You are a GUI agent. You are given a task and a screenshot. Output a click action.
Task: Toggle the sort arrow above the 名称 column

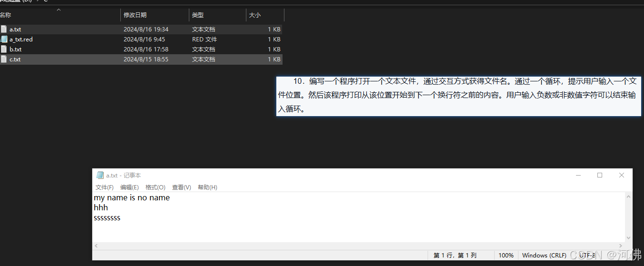[59, 10]
